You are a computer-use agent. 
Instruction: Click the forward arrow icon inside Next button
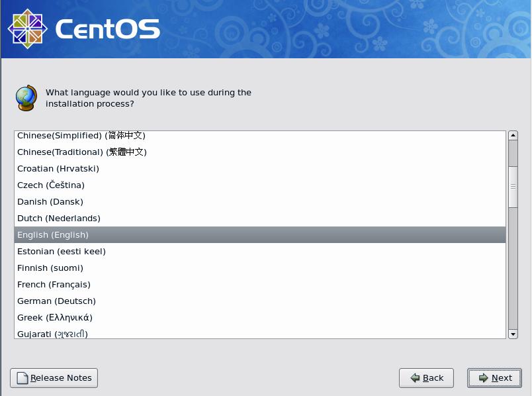click(x=482, y=377)
